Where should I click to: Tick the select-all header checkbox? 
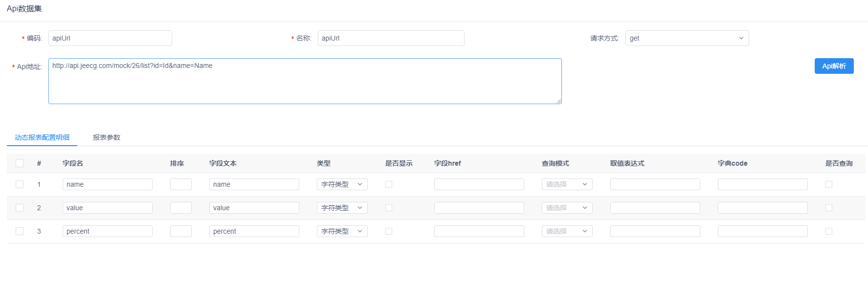click(20, 163)
